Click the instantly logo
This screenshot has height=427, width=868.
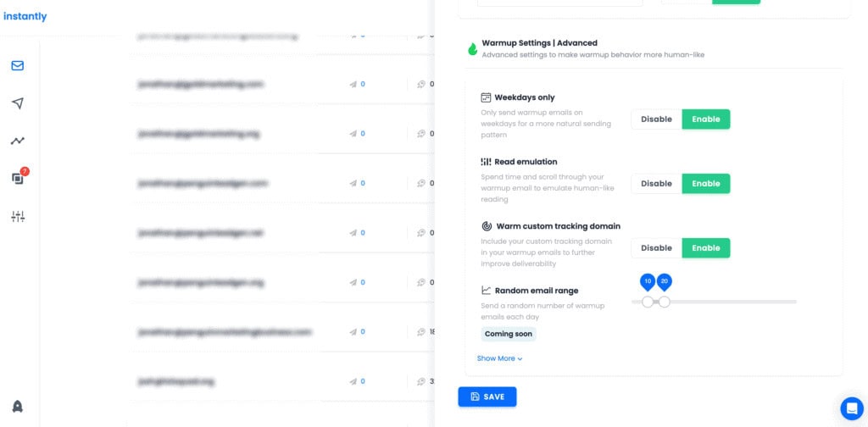click(x=25, y=16)
